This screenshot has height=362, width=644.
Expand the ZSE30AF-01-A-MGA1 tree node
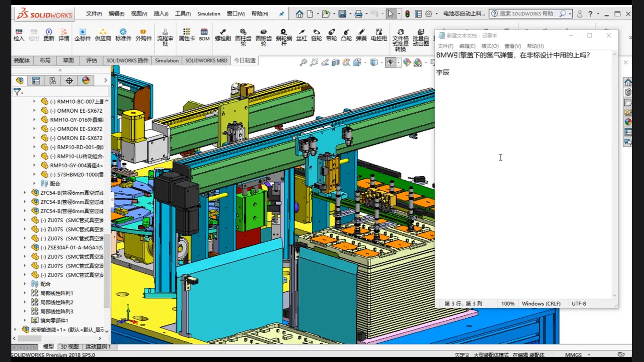coord(25,247)
